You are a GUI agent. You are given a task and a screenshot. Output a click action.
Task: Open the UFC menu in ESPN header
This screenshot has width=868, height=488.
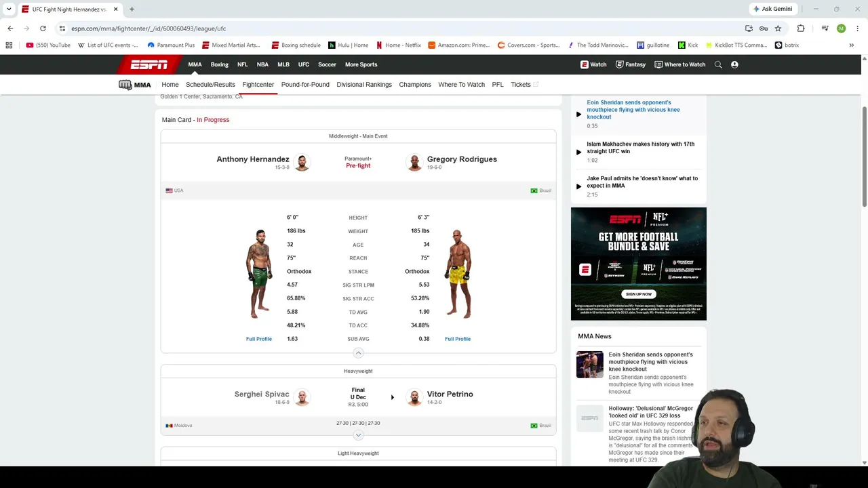(x=303, y=64)
